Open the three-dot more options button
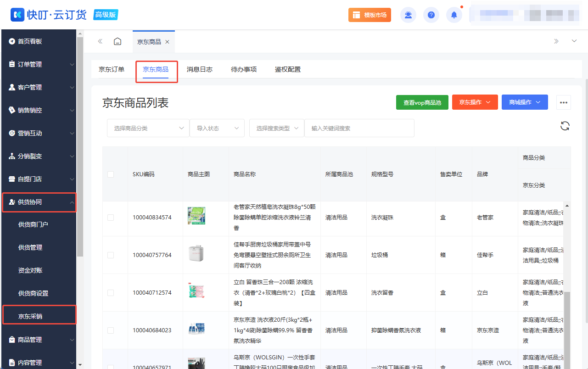Viewport: 588px width, 369px height. click(x=564, y=102)
